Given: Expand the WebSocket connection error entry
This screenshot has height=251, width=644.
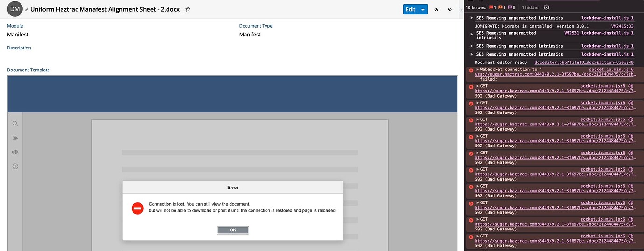Looking at the screenshot, I should [478, 70].
